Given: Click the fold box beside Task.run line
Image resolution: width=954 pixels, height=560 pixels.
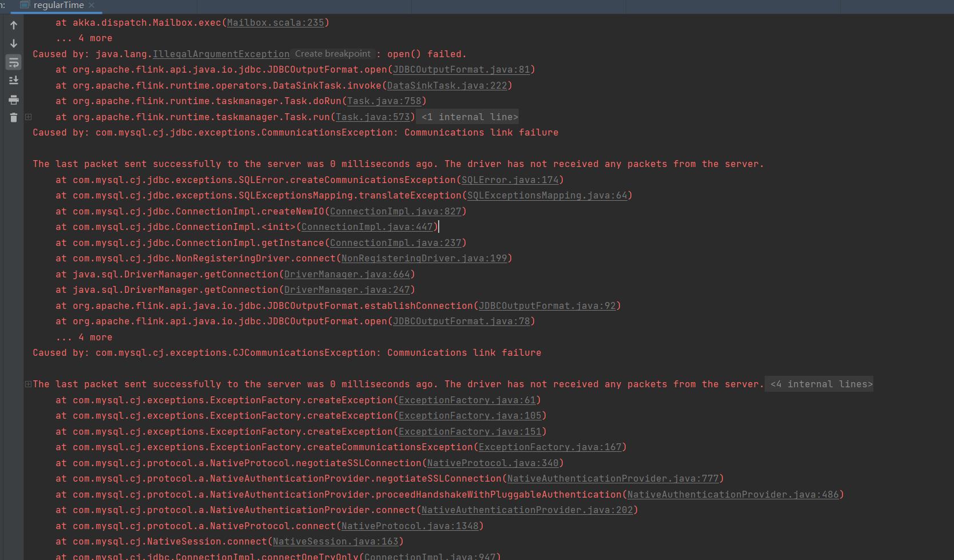Looking at the screenshot, I should click(28, 116).
